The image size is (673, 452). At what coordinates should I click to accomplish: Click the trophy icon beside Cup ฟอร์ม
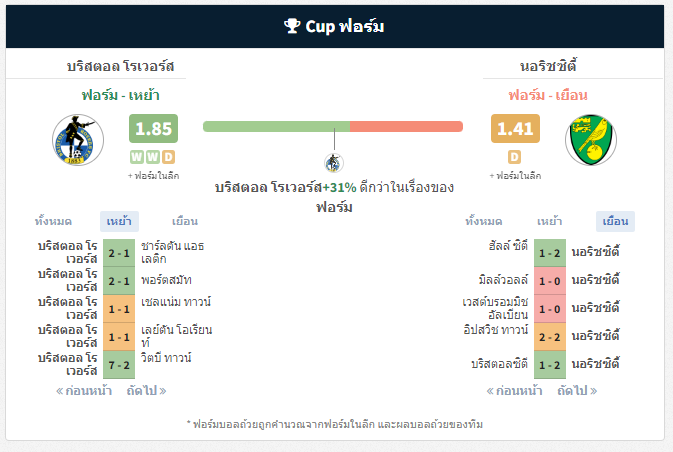292,26
